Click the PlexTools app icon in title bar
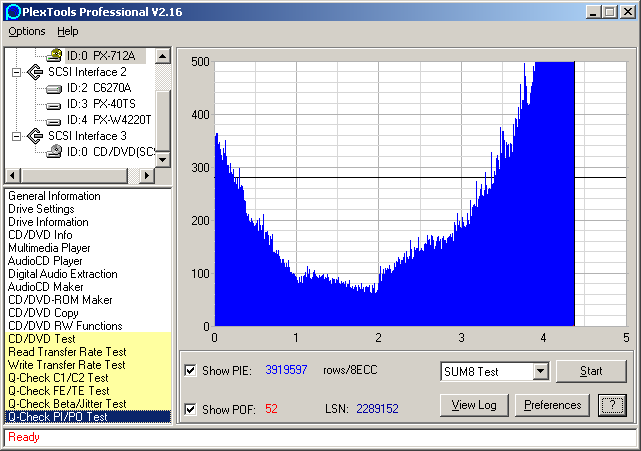This screenshot has width=641, height=451. 12,11
